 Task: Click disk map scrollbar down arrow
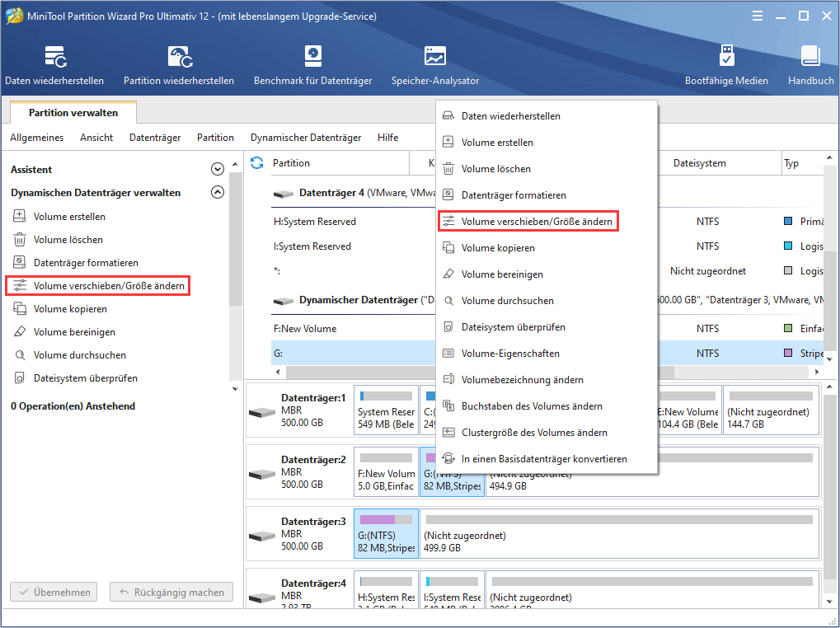click(x=830, y=602)
